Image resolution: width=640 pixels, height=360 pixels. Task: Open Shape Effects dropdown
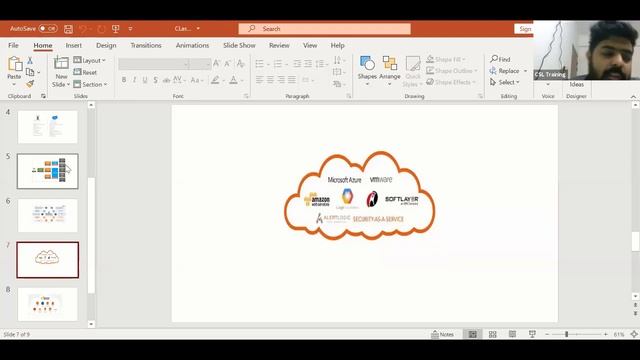coord(451,82)
